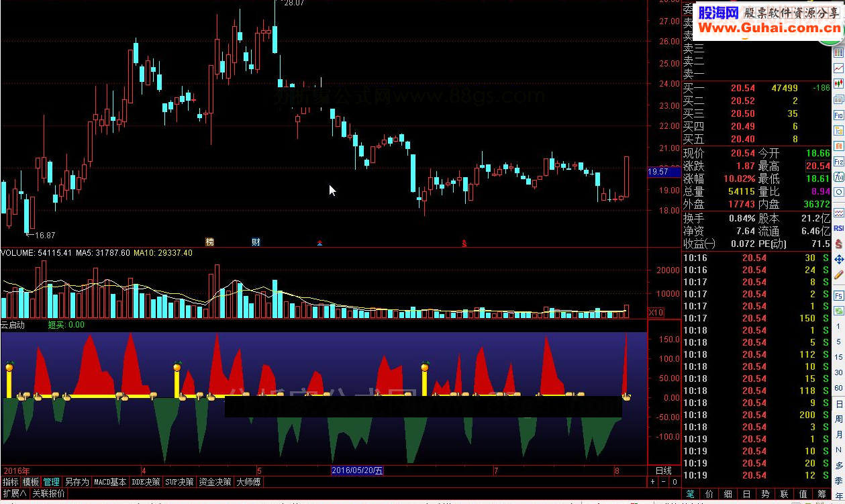Click the 榜 ranking marker on chart

click(x=210, y=242)
